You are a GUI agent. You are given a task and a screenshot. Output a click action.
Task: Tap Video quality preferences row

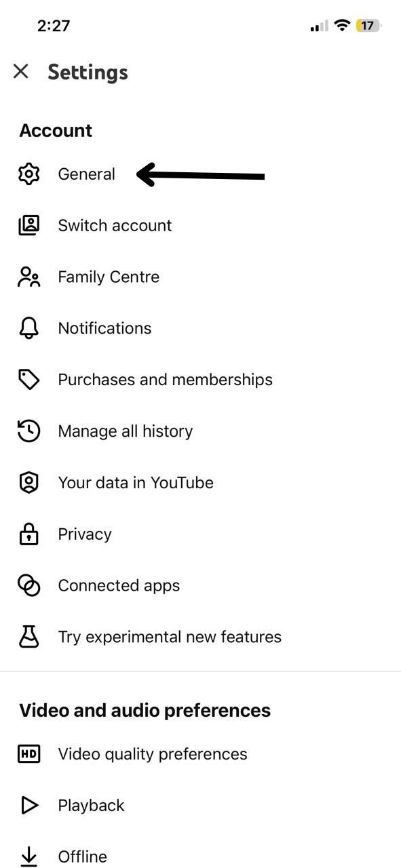(x=153, y=753)
